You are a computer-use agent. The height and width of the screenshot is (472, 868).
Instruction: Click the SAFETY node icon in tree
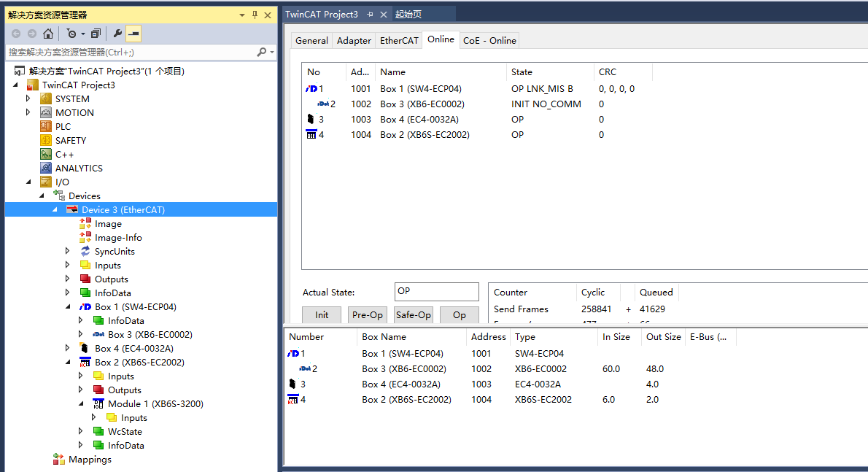pos(46,140)
